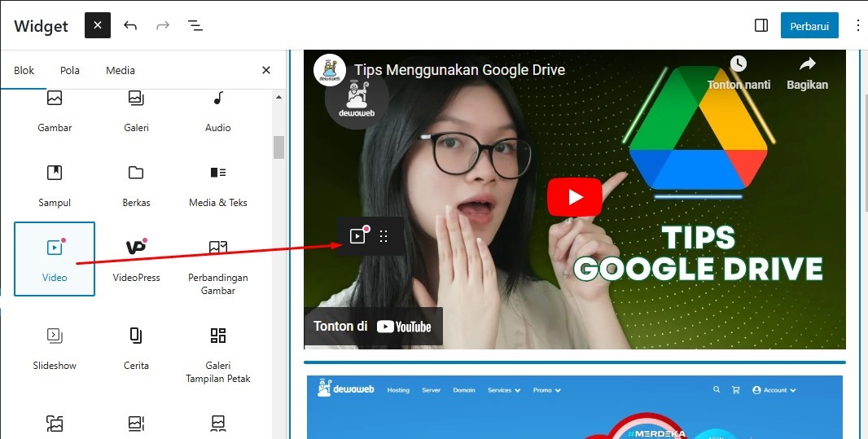Image resolution: width=868 pixels, height=439 pixels.
Task: Open the list view icon
Action: [195, 25]
